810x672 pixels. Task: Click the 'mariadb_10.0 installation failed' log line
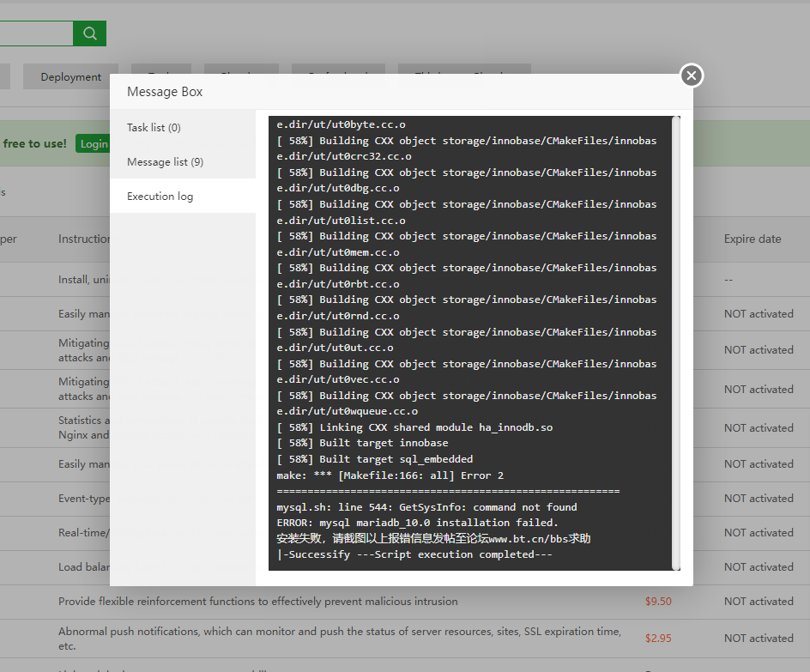pos(417,523)
